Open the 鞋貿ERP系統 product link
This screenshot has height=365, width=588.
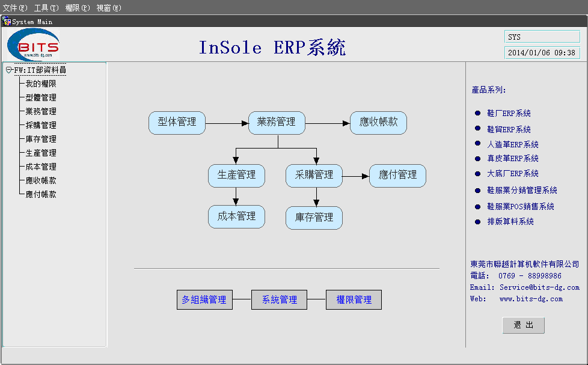(x=509, y=129)
